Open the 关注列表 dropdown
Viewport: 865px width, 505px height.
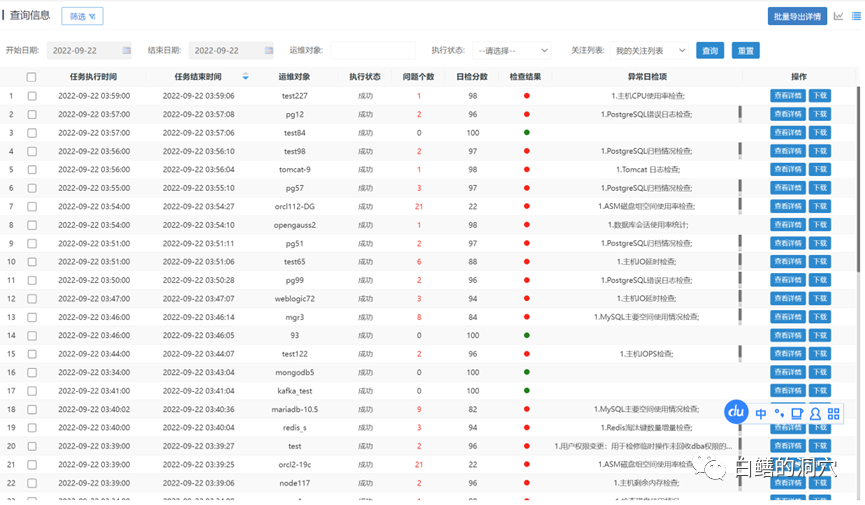650,50
